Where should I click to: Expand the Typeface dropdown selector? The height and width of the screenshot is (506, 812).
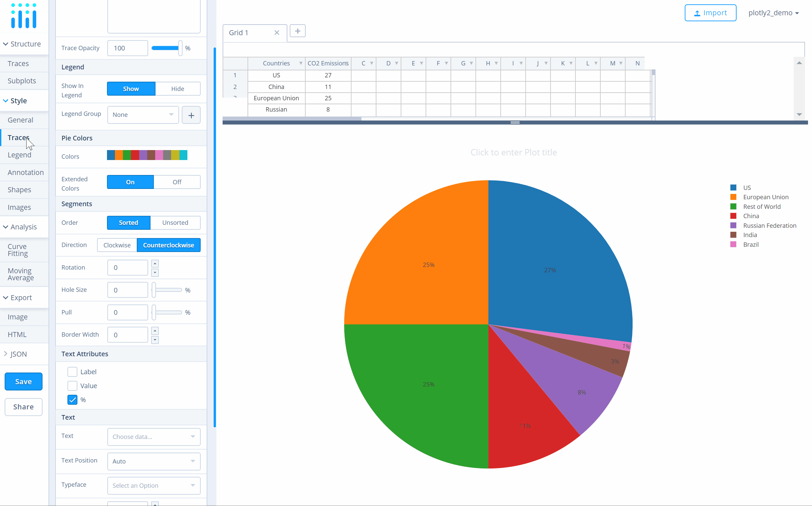point(153,485)
